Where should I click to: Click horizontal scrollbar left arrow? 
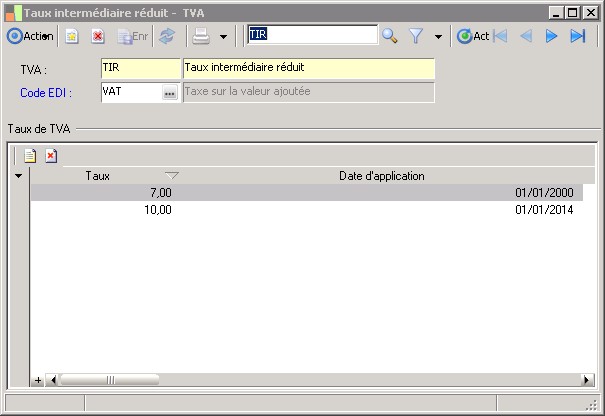coord(52,380)
